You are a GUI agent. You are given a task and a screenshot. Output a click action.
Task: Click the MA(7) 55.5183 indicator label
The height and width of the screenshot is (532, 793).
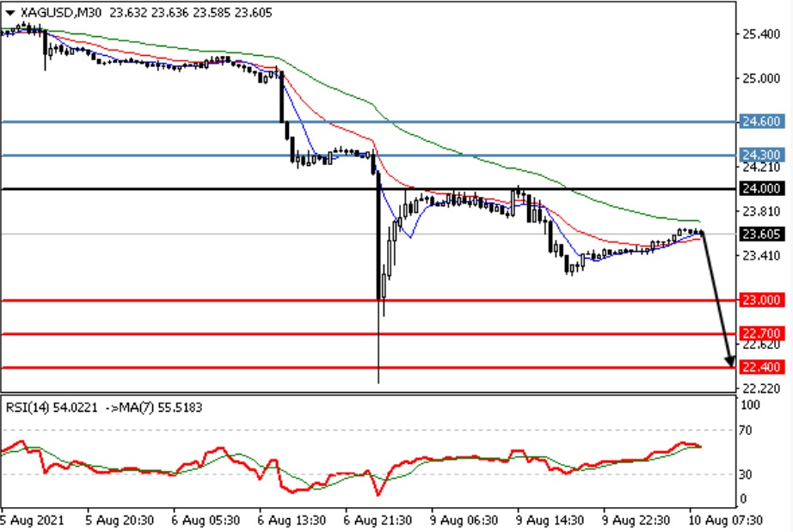[154, 407]
